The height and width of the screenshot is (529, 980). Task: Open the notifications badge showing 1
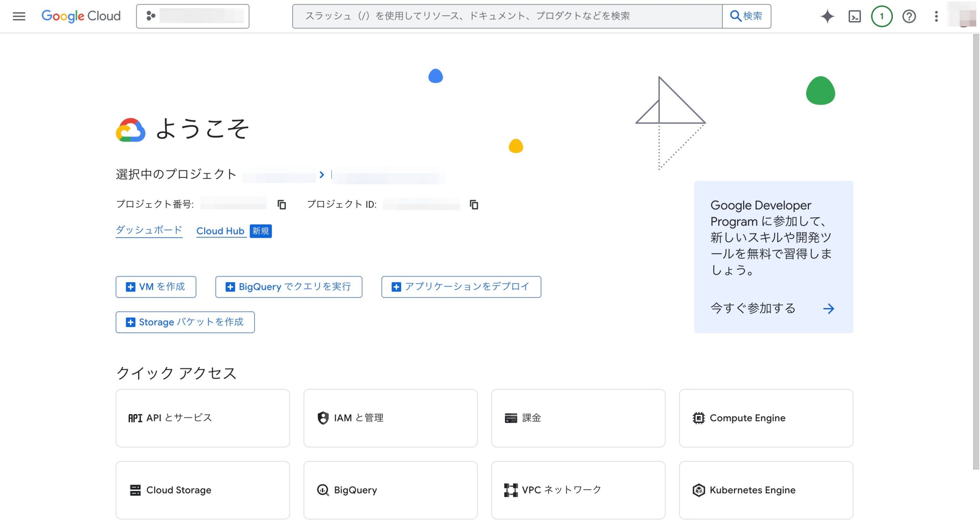[882, 16]
